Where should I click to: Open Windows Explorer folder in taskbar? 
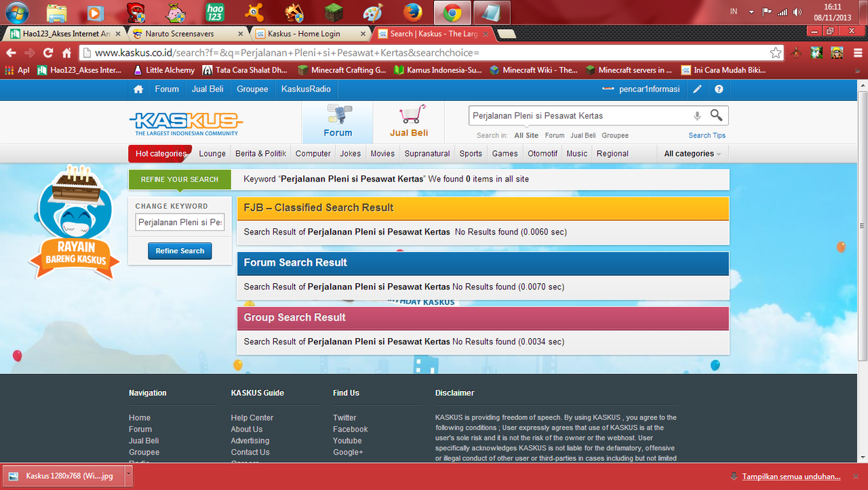[57, 12]
